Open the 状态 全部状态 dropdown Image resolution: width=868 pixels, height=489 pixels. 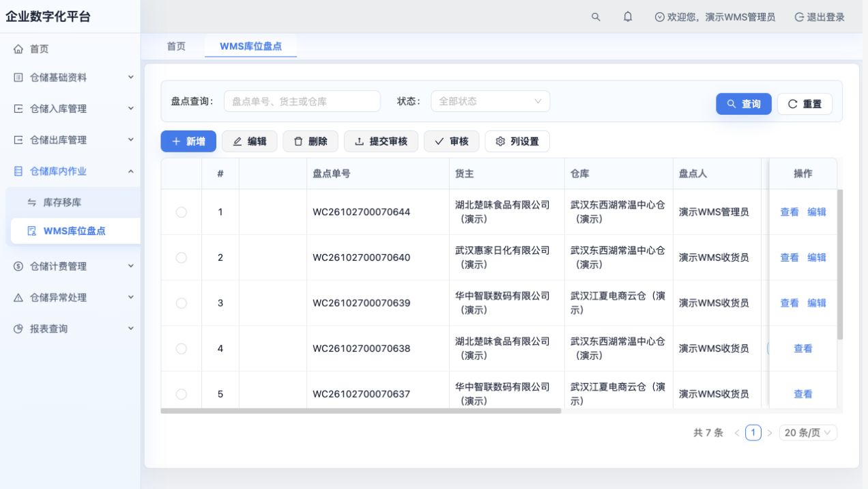coord(490,101)
